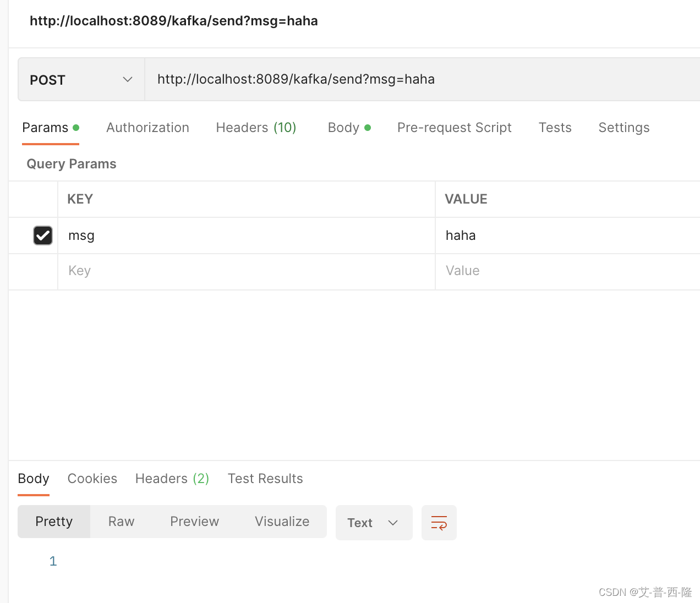Switch to the Body request tab
Screen dimensions: 700x603
point(344,127)
